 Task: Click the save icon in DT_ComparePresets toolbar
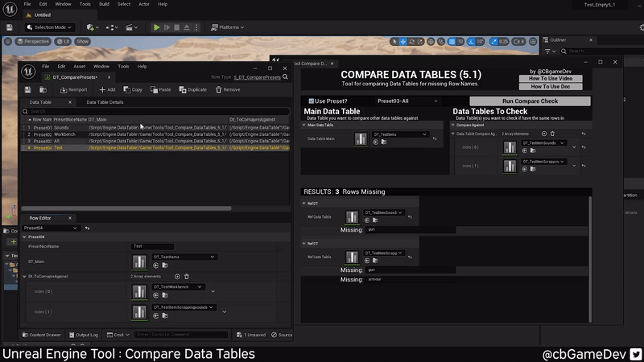point(28,89)
